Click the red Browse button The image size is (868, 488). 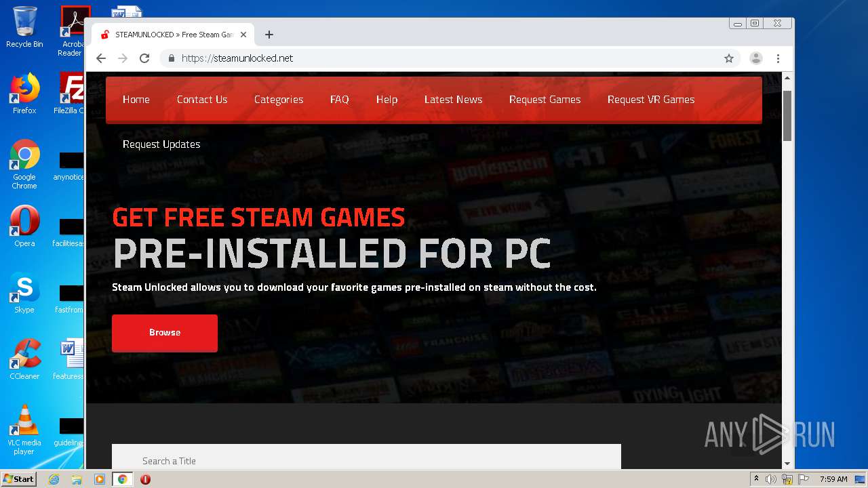coord(165,333)
